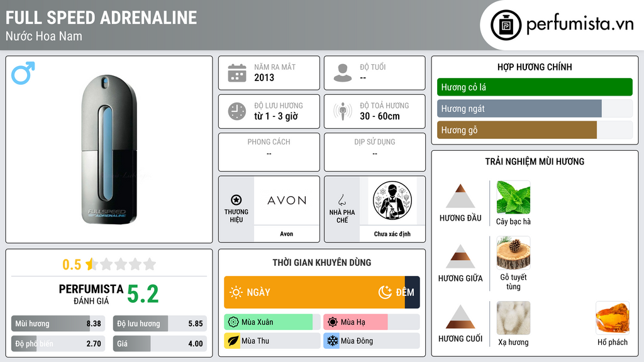
Task: Click the Giá 4.00 score bar
Action: [160, 344]
